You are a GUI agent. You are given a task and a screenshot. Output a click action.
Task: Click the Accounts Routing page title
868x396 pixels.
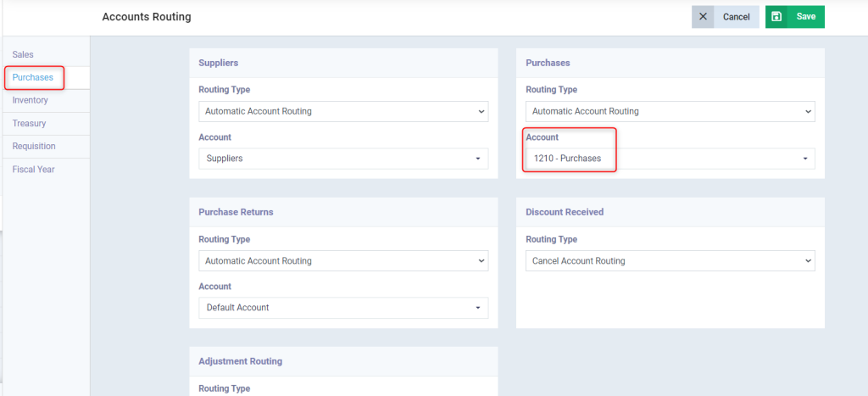tap(147, 17)
